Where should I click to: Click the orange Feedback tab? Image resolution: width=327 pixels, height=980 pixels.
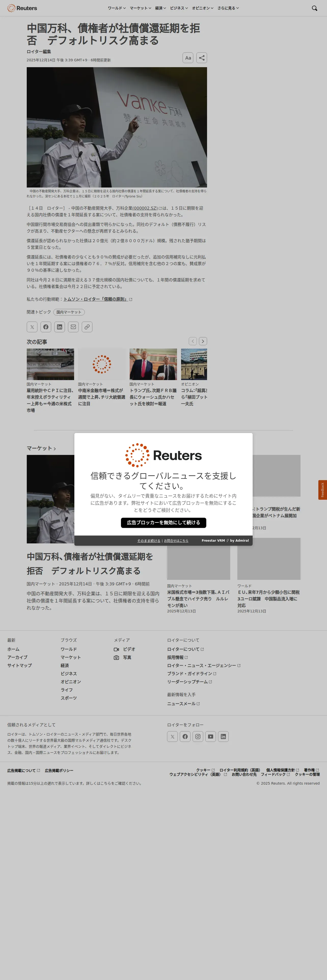pyautogui.click(x=322, y=490)
